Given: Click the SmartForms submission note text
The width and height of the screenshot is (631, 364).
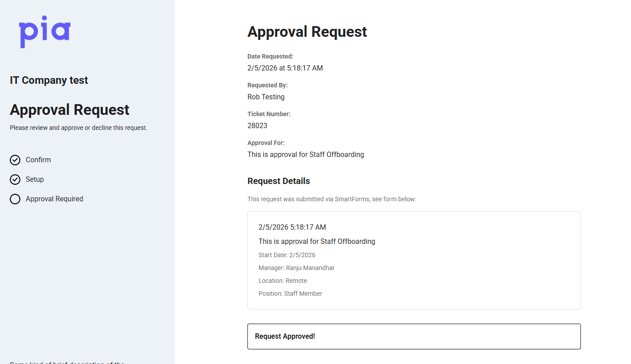Looking at the screenshot, I should click(332, 200).
